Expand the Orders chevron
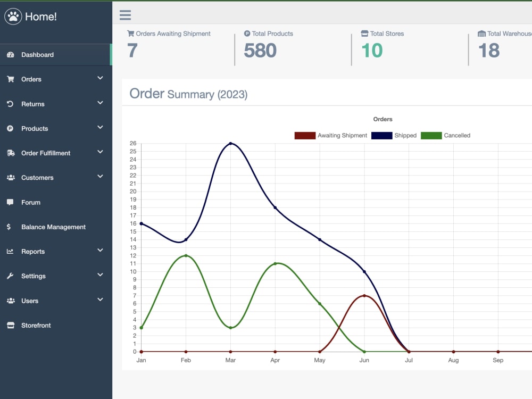This screenshot has height=399, width=532. (100, 78)
